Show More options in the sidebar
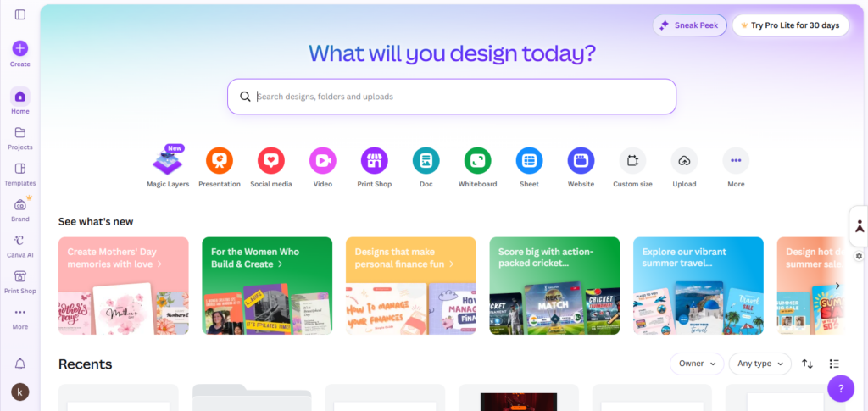 coord(20,318)
